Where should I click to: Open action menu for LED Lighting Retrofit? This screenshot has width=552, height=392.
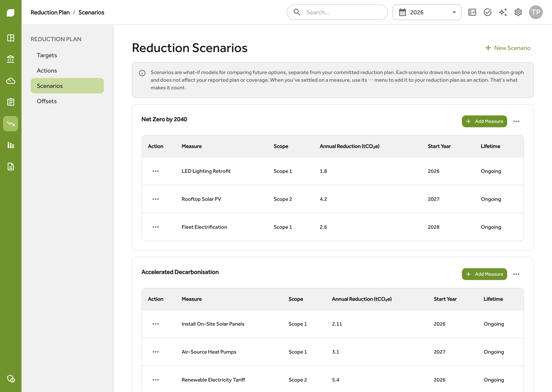[x=156, y=171]
